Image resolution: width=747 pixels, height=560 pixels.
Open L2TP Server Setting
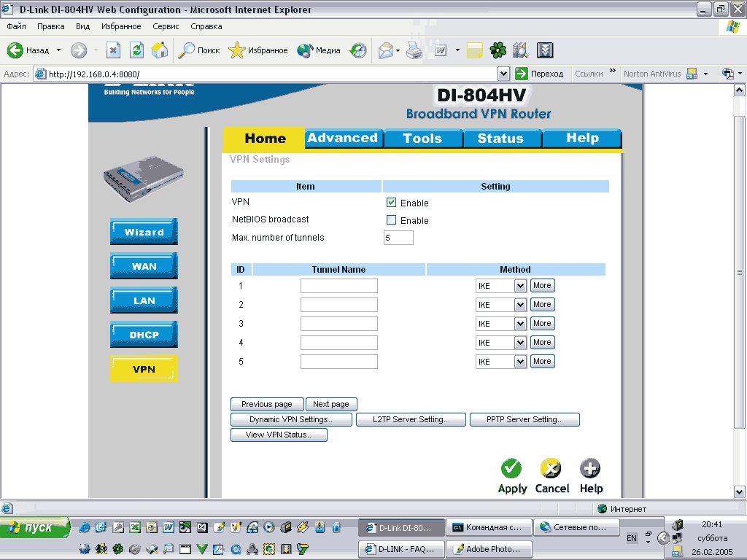411,419
